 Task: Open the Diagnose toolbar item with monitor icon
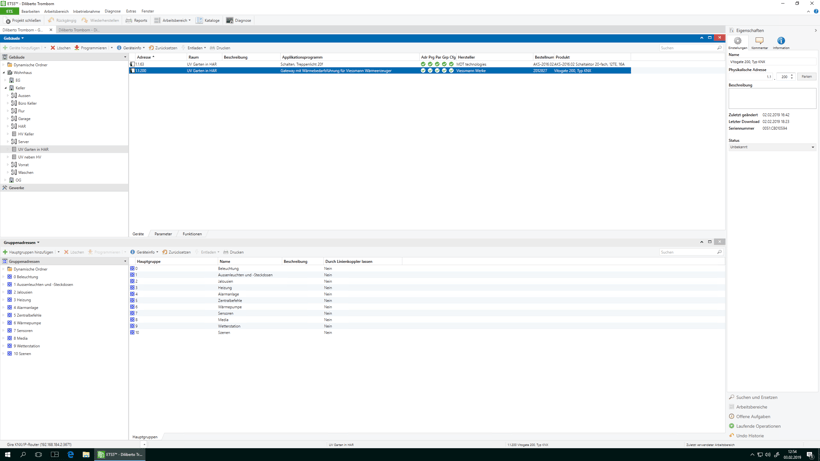pyautogui.click(x=238, y=20)
